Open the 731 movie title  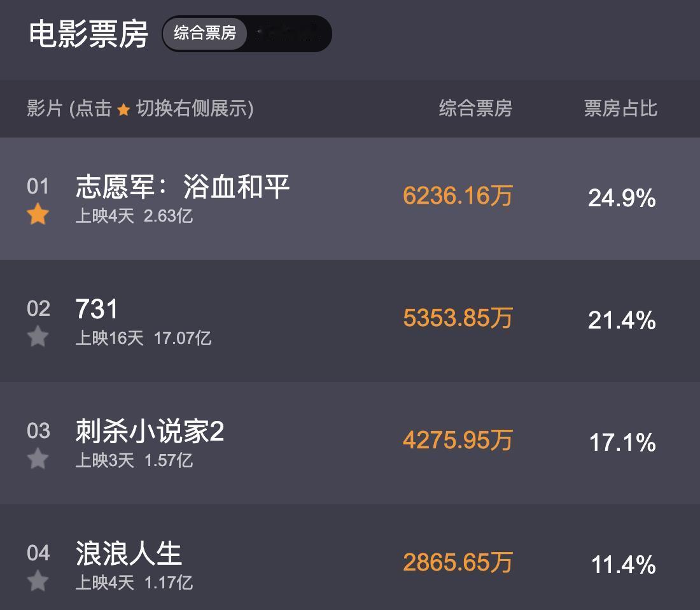97,309
